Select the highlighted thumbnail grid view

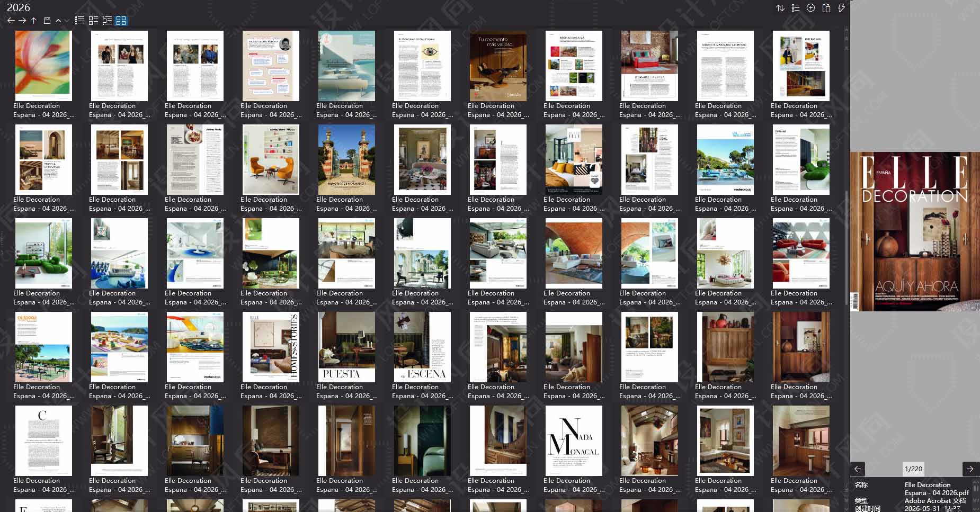pyautogui.click(x=121, y=21)
